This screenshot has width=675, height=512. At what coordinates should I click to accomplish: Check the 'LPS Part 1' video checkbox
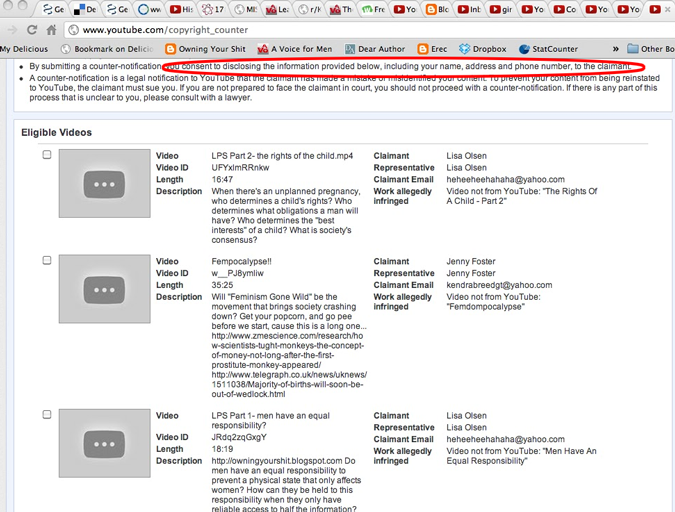[47, 414]
